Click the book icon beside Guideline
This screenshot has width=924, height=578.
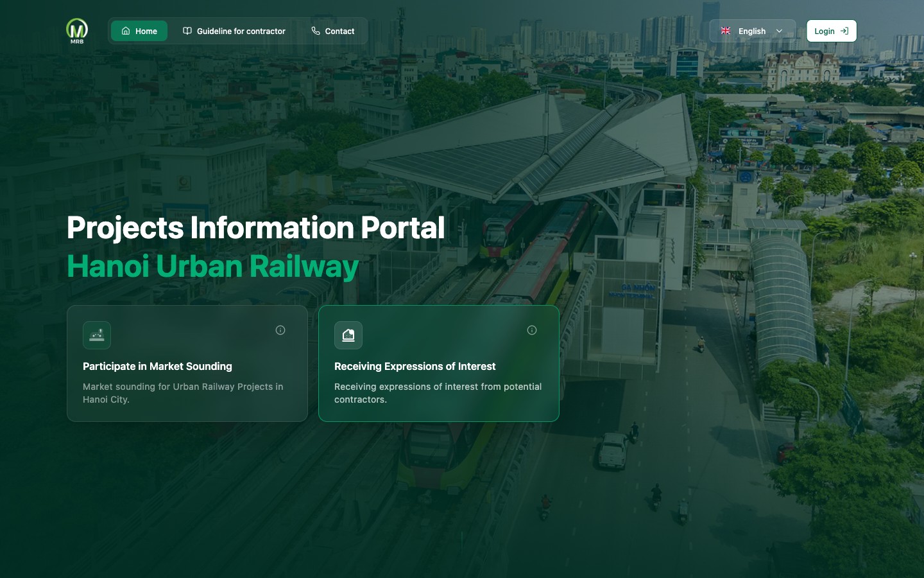[187, 31]
